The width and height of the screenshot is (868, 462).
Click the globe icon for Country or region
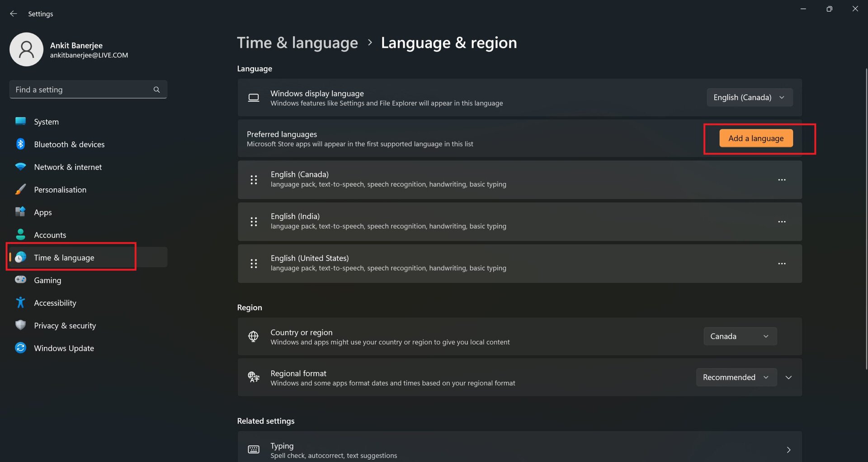pos(253,336)
